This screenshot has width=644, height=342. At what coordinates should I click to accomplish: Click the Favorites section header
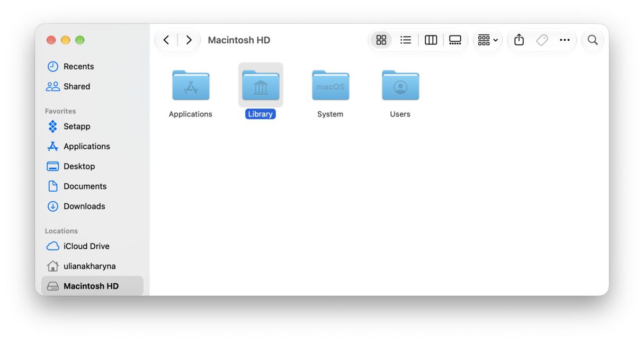pos(60,111)
